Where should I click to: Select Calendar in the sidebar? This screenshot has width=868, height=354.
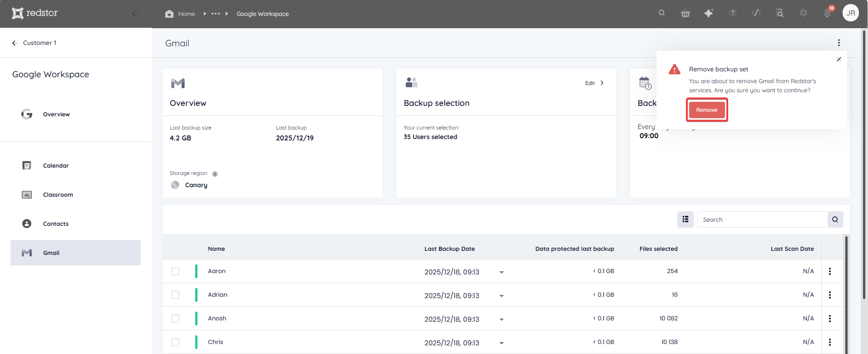coord(75,165)
